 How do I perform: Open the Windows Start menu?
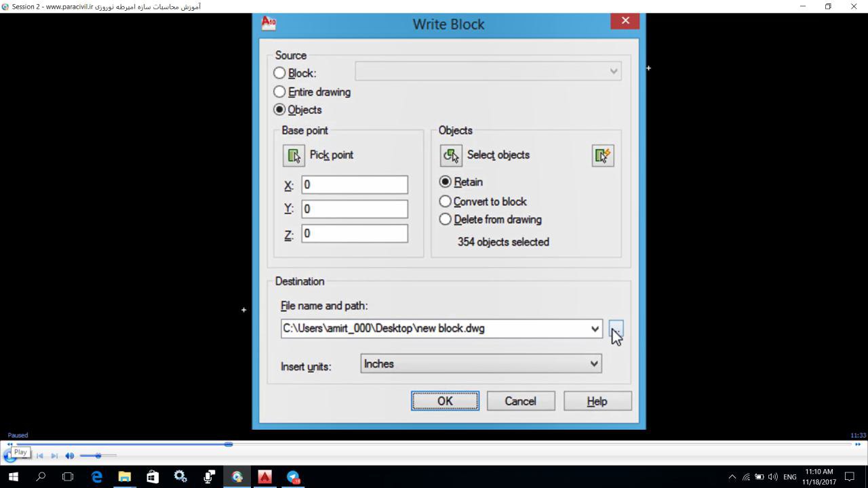[13, 477]
